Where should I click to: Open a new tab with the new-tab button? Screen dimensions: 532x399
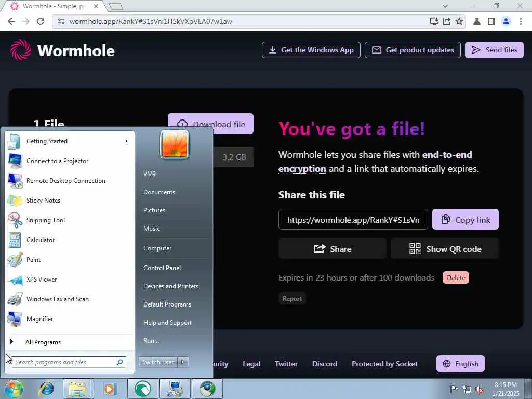[116, 6]
